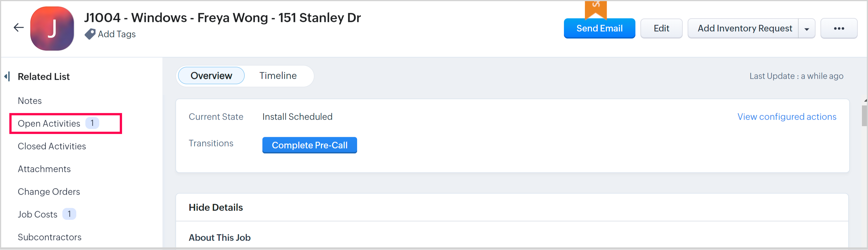Click the Edit button

click(661, 29)
